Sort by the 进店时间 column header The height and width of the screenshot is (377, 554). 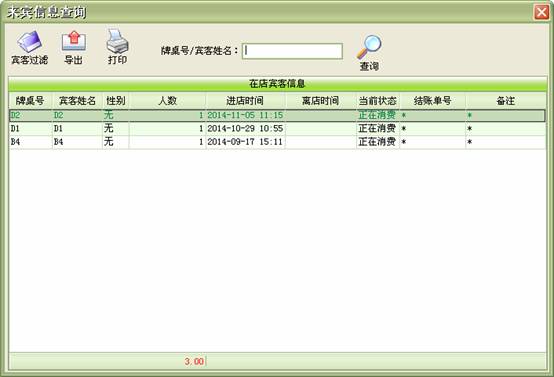tap(245, 101)
